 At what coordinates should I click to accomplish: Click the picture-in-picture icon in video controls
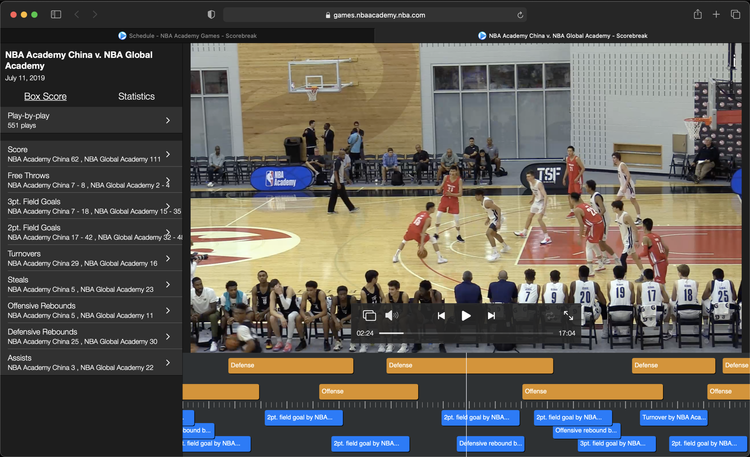pos(369,315)
